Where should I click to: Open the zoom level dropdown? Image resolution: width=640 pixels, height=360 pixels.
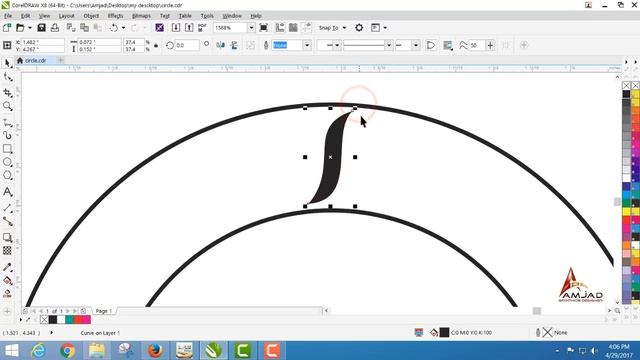[x=251, y=28]
